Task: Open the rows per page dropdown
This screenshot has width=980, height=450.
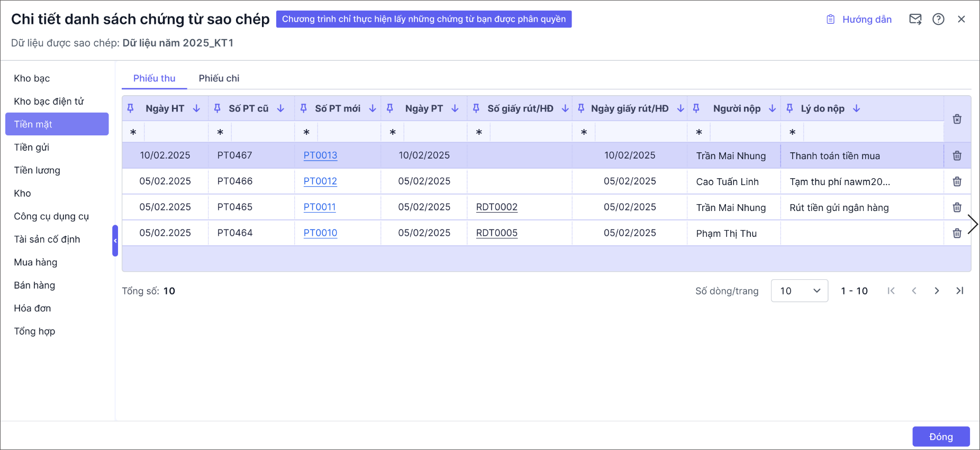Action: tap(799, 291)
